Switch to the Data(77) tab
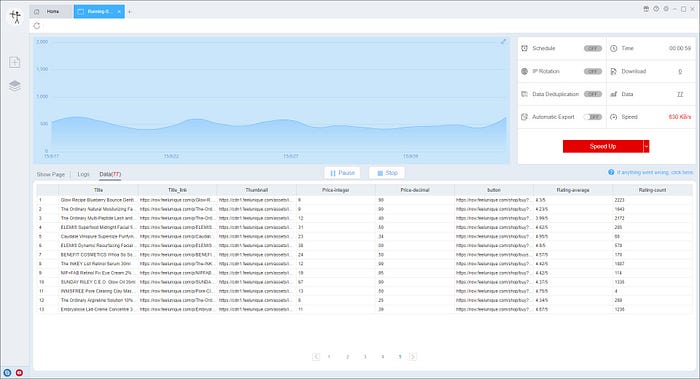The width and height of the screenshot is (700, 379). coord(110,175)
